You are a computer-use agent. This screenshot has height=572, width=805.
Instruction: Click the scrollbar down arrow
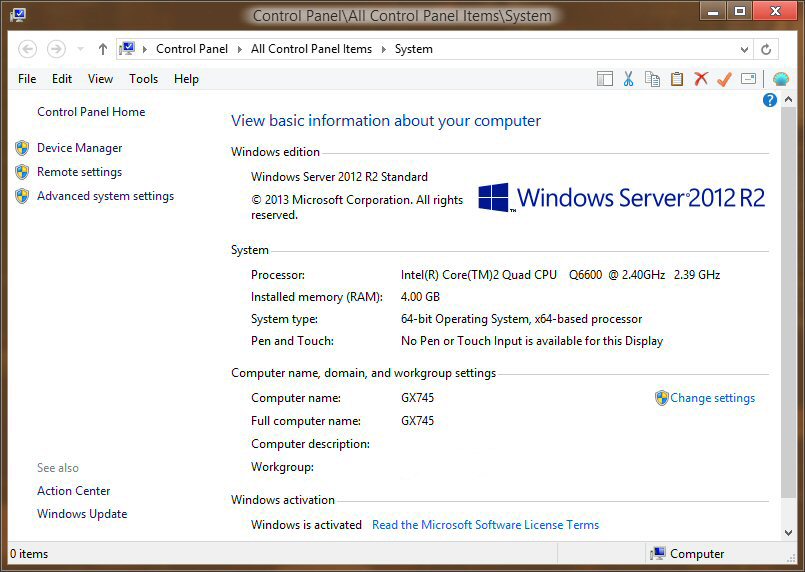[788, 532]
